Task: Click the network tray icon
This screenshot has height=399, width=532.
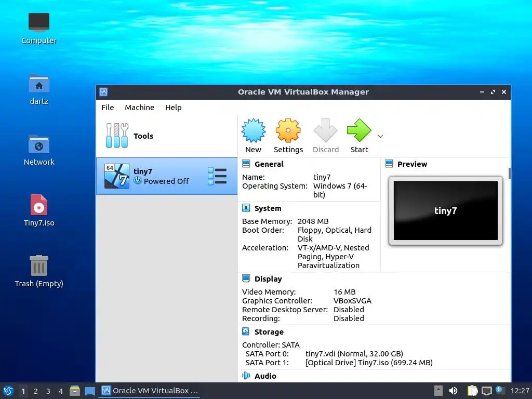Action: tap(486, 391)
